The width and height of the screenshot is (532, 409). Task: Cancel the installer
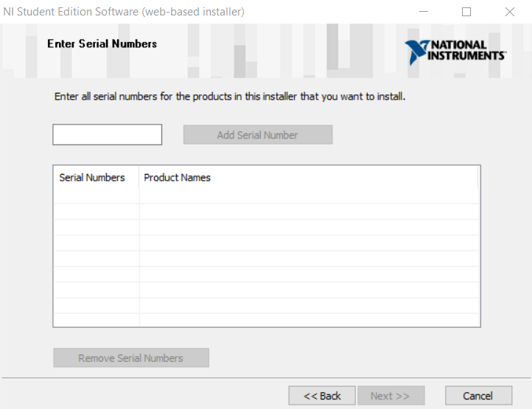pyautogui.click(x=478, y=396)
